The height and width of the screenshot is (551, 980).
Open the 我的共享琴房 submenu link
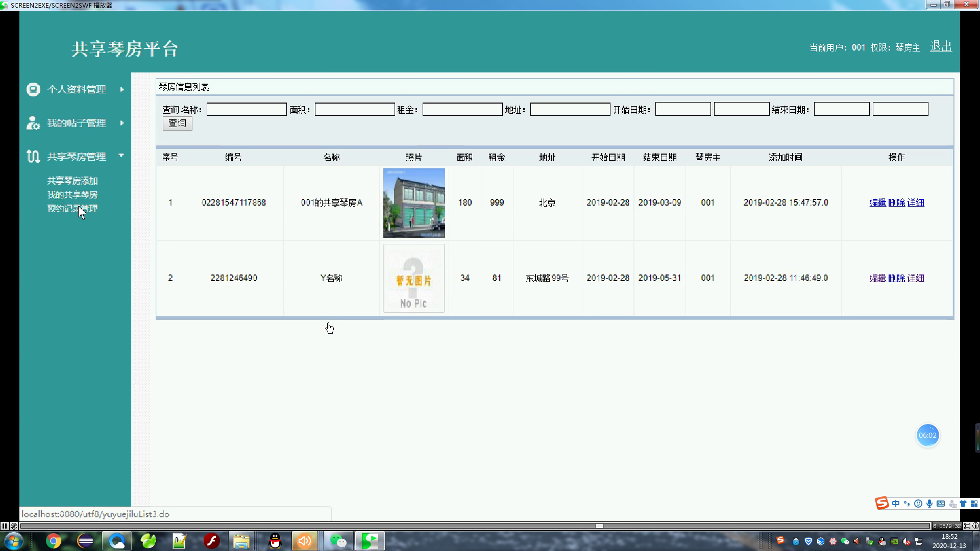pyautogui.click(x=72, y=194)
